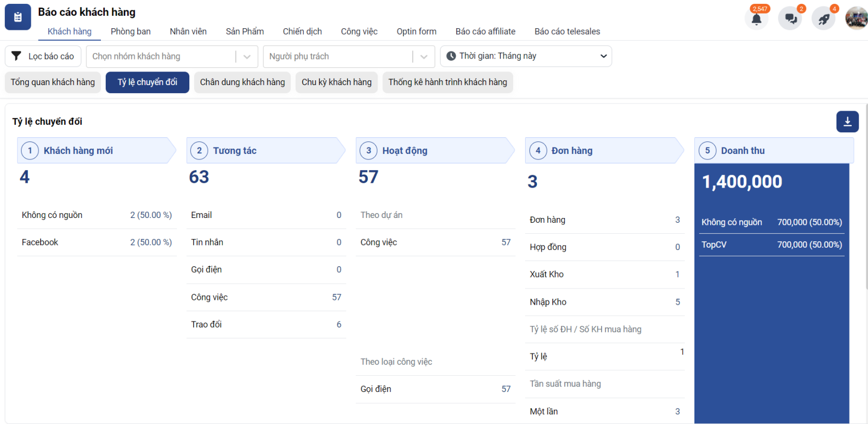Download the conversion rate report

847,122
